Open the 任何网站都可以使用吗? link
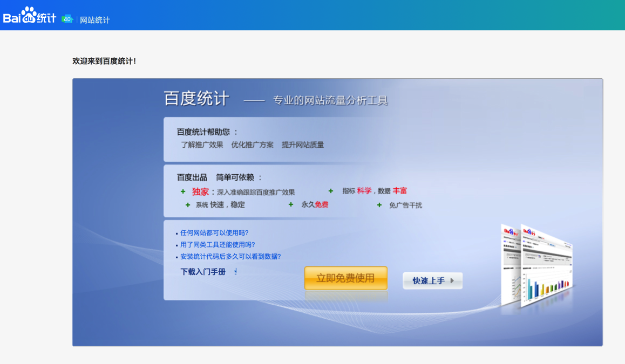The height and width of the screenshot is (364, 625). coord(214,232)
